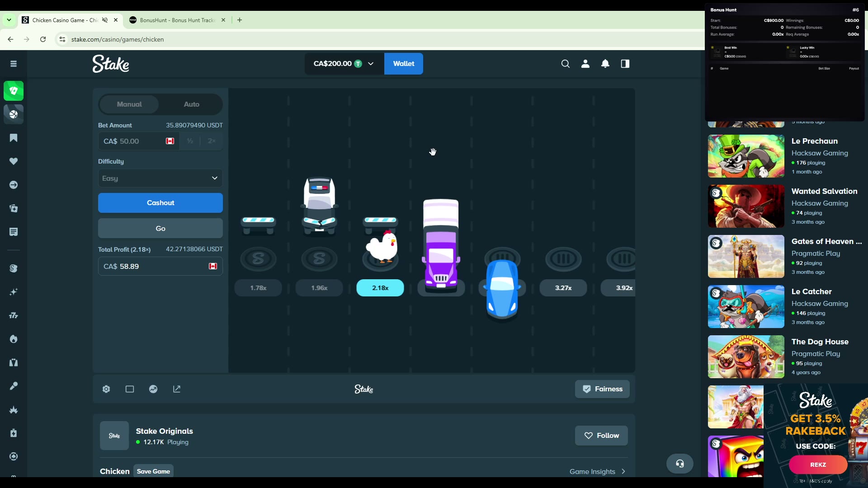Switch to Auto betting mode
868x488 pixels.
(192, 104)
